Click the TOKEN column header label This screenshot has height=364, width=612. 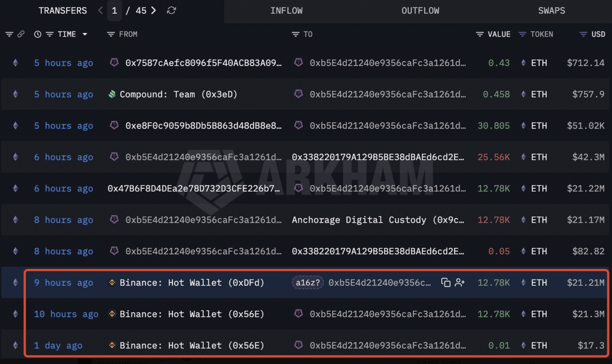542,34
